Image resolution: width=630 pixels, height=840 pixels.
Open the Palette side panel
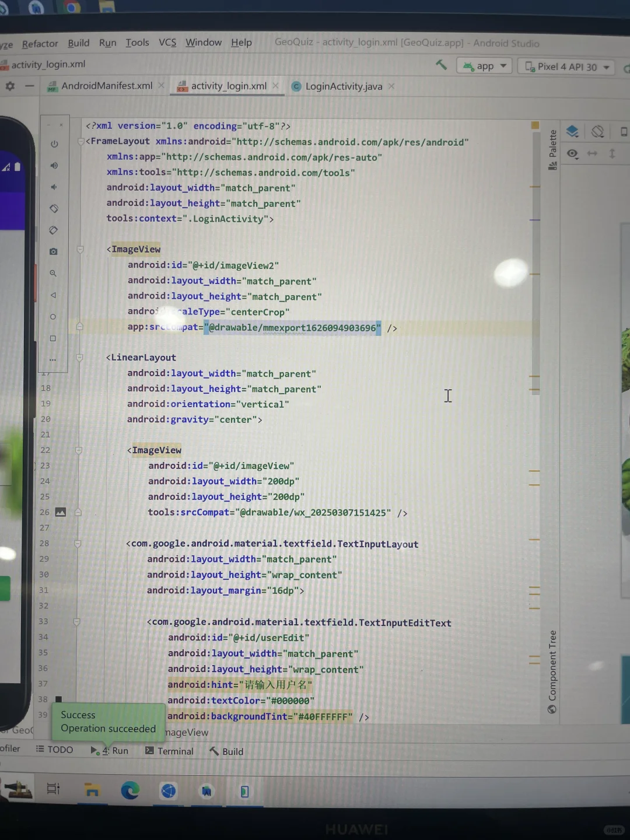[x=552, y=150]
